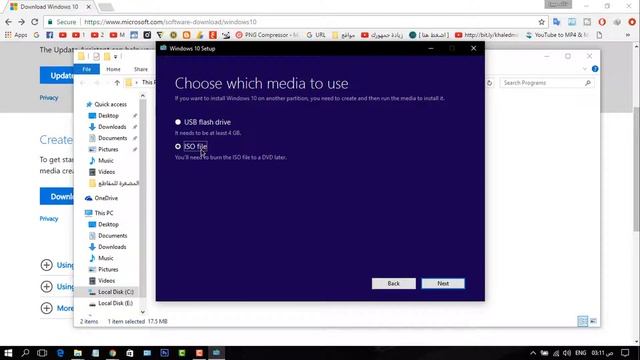Open the first Privacy link on webpage
The width and height of the screenshot is (640, 360).
[x=49, y=98]
